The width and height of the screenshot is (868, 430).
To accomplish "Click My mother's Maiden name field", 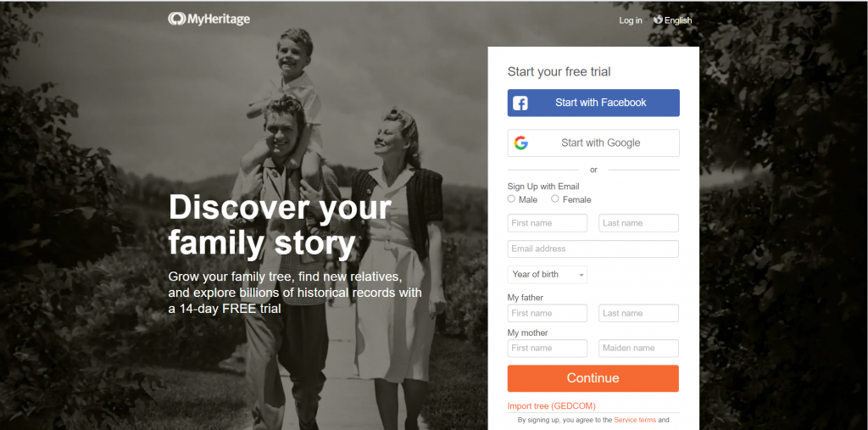I will [639, 348].
